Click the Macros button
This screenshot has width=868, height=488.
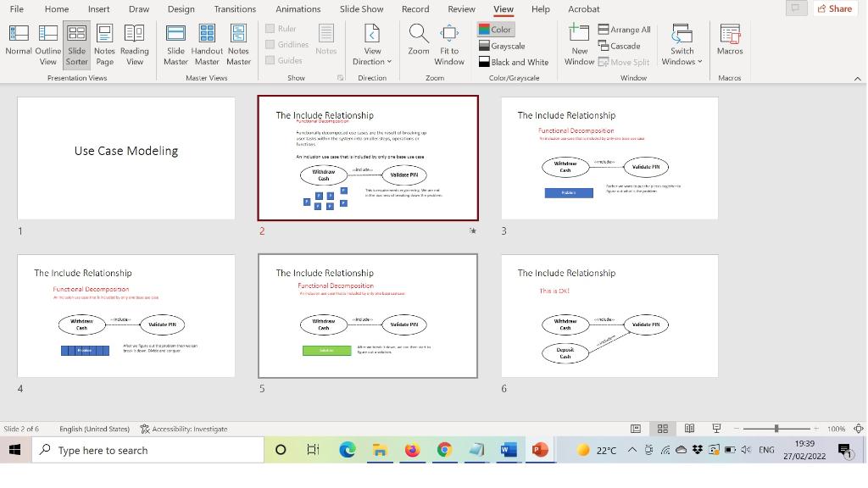tap(730, 40)
